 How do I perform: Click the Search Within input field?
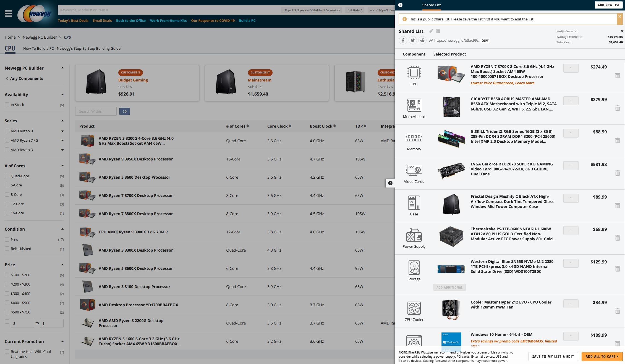click(x=96, y=111)
